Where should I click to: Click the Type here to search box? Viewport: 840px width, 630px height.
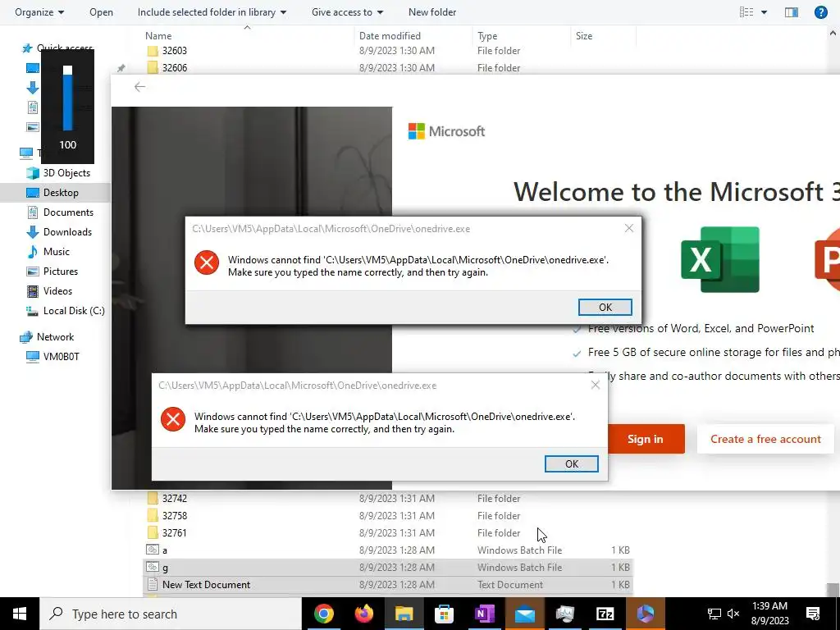171,614
